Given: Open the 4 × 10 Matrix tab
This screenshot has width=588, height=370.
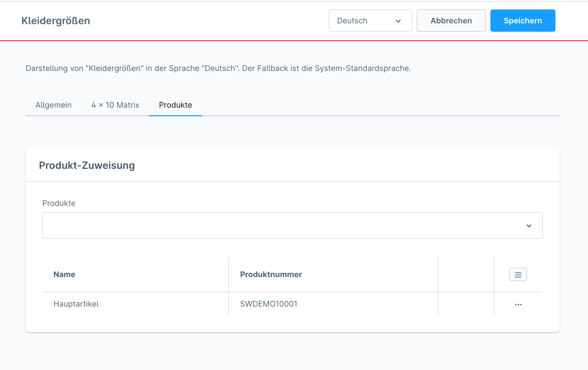Looking at the screenshot, I should 115,105.
